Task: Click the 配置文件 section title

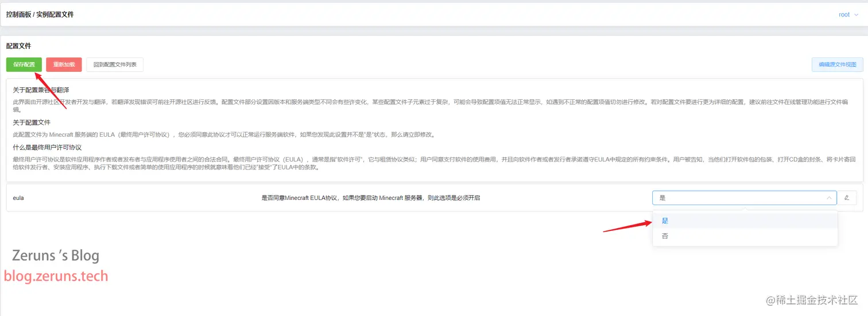Action: pos(18,45)
